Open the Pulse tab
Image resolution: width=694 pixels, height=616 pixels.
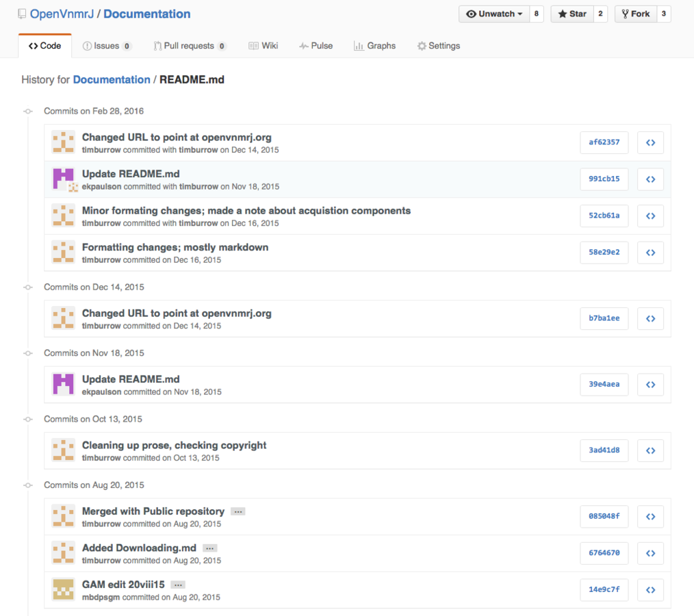(316, 46)
